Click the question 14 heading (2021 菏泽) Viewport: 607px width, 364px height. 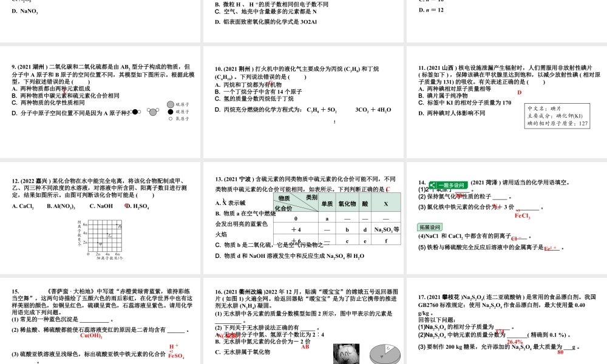pyautogui.click(x=483, y=183)
